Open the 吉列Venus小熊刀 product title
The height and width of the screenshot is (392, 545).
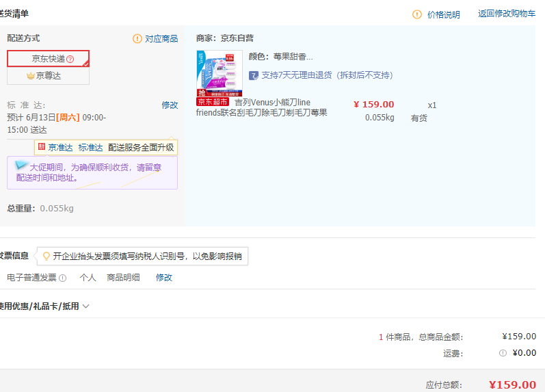point(262,107)
